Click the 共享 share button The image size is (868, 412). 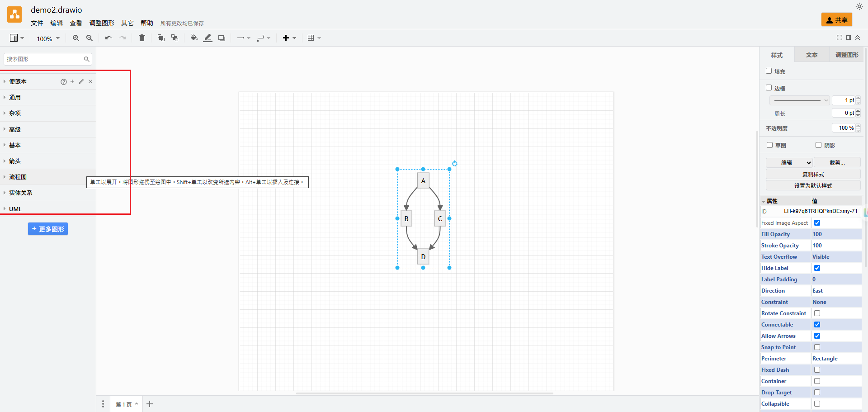pos(837,20)
